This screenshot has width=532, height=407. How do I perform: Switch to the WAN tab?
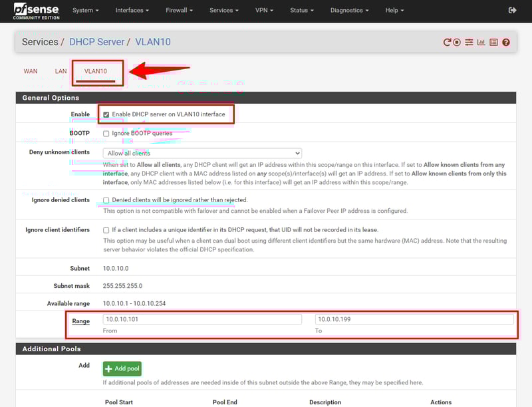(x=31, y=70)
